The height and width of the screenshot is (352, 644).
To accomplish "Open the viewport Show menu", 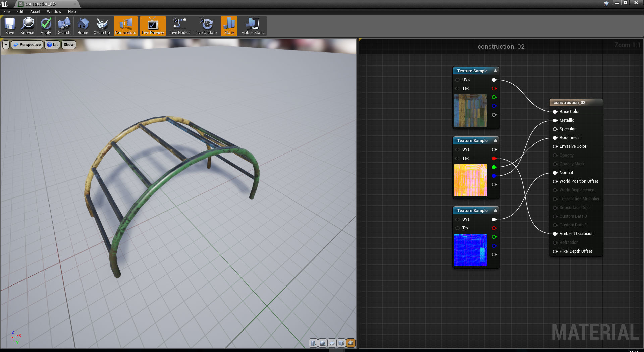I will pos(69,45).
